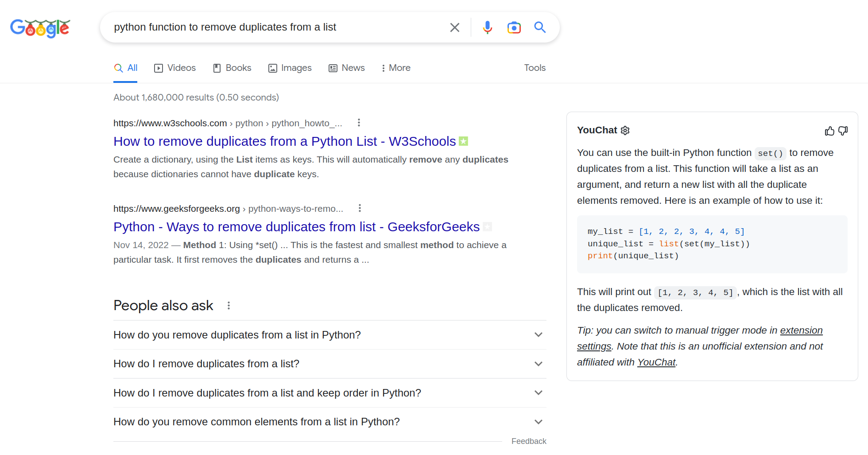The image size is (868, 455).
Task: Click the Feedback link under People also ask
Action: [529, 441]
